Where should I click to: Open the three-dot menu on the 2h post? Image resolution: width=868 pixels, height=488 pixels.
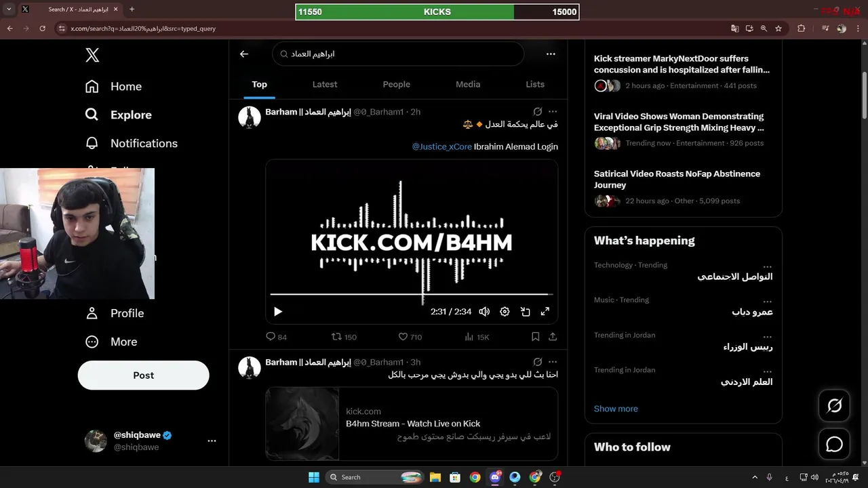pyautogui.click(x=553, y=112)
